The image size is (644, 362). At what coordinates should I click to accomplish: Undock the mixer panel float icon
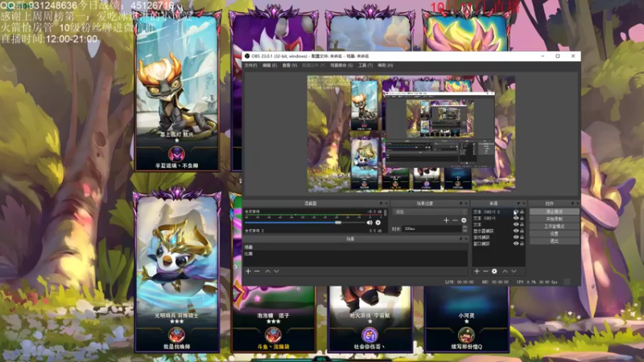point(381,204)
